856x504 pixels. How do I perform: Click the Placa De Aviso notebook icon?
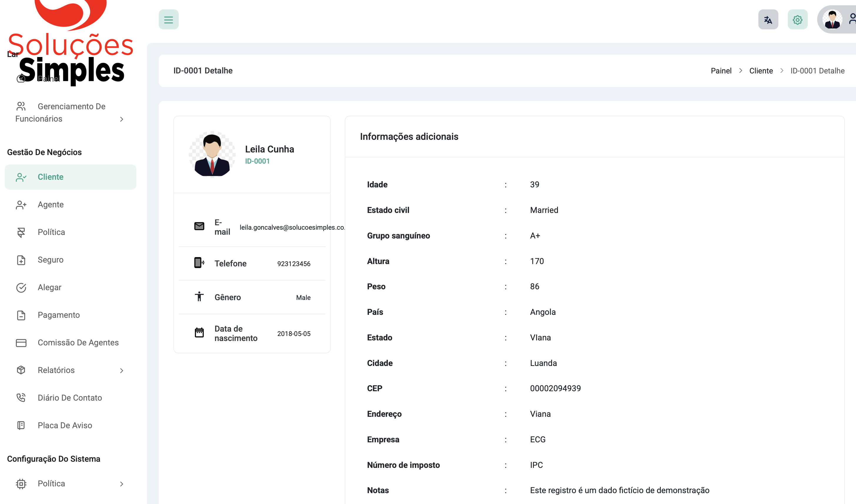[21, 425]
